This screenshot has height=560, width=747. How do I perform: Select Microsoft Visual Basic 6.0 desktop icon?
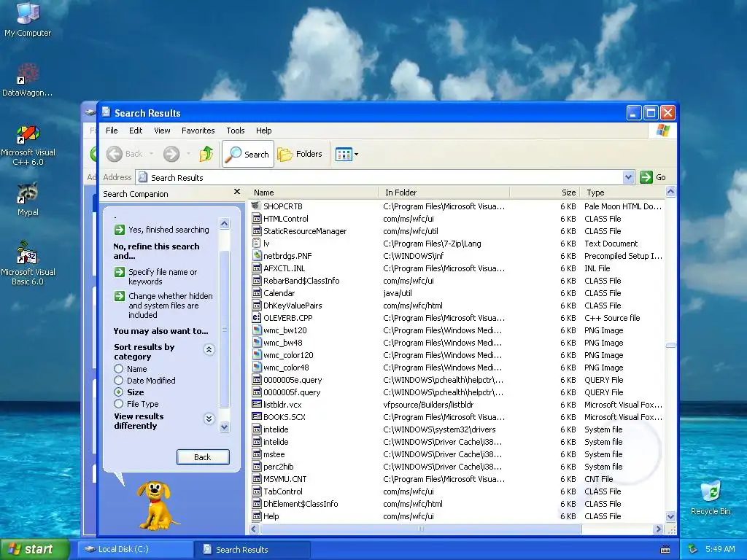pyautogui.click(x=28, y=262)
